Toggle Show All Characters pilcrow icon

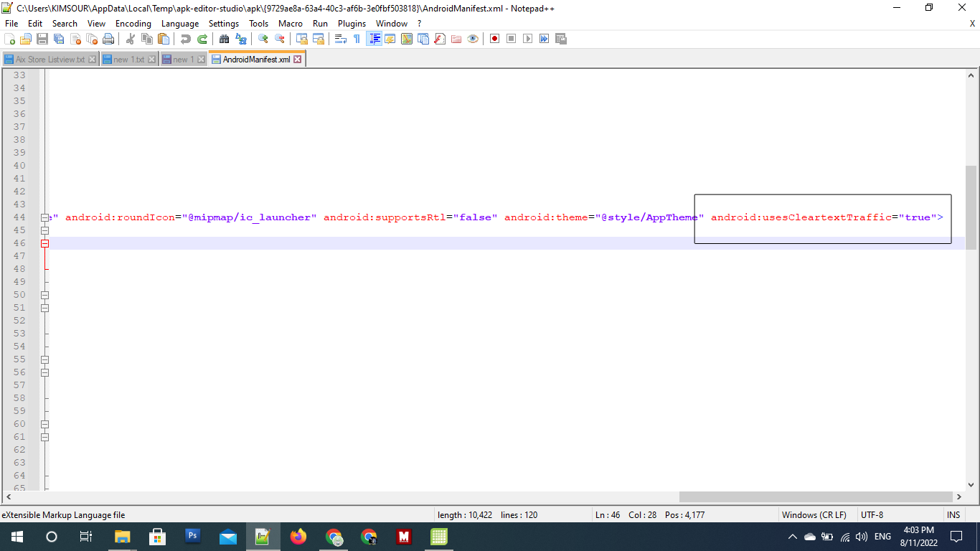coord(357,39)
